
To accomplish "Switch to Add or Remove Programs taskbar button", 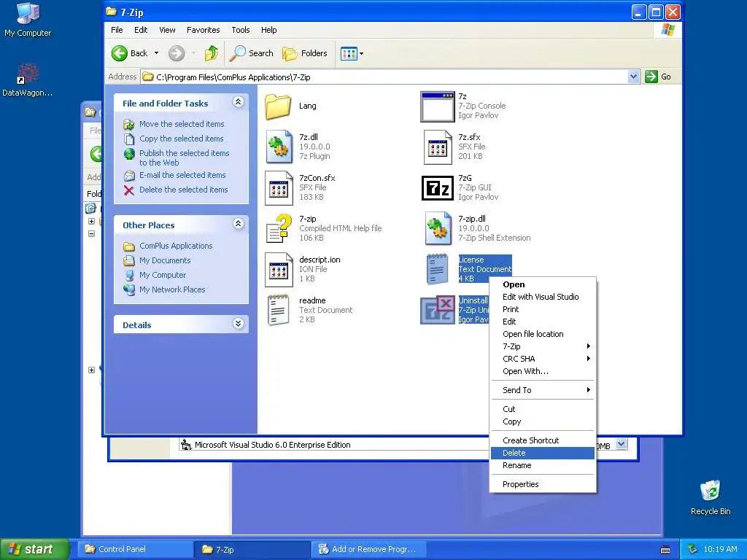I will point(369,549).
